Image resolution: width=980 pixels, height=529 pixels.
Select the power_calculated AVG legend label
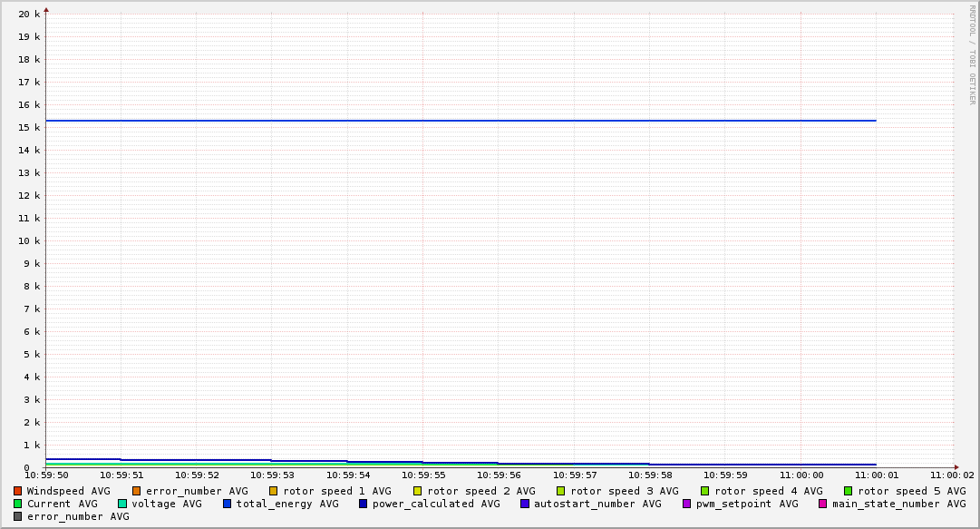436,504
